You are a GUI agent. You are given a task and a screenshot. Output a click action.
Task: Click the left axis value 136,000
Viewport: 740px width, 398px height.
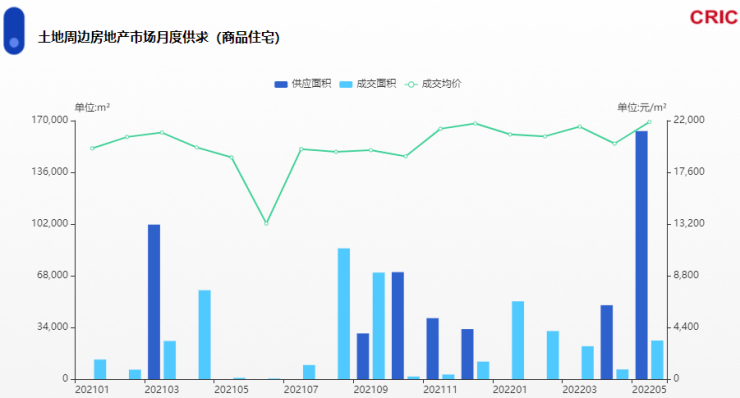pos(50,172)
